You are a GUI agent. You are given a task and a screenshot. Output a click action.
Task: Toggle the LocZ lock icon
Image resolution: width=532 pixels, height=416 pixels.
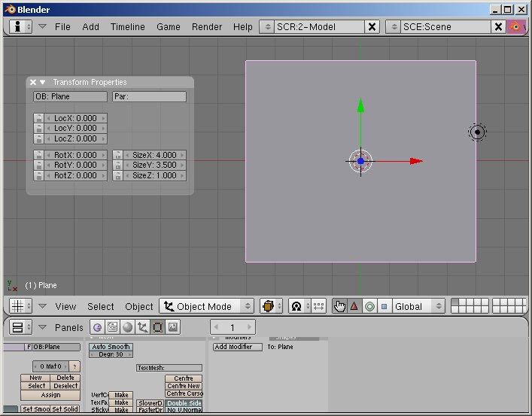[x=38, y=138]
